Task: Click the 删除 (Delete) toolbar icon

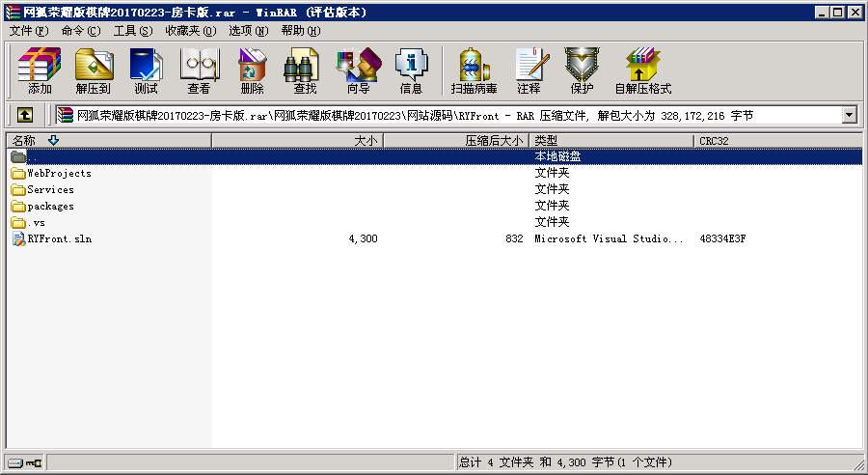Action: point(252,70)
